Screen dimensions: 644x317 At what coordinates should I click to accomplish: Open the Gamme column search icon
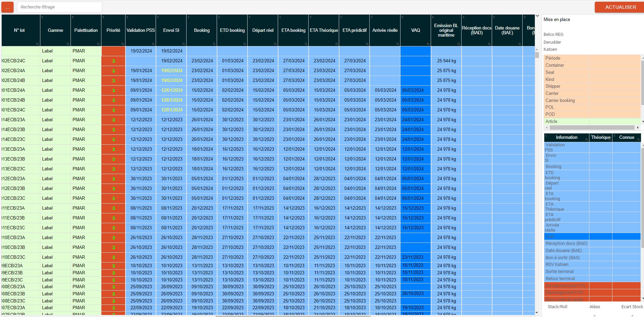pyautogui.click(x=68, y=44)
